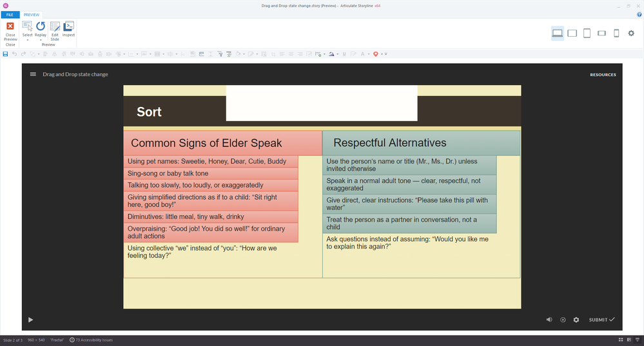Switch to phone portrait preview
Screen dimensions: 644x346
coord(616,34)
